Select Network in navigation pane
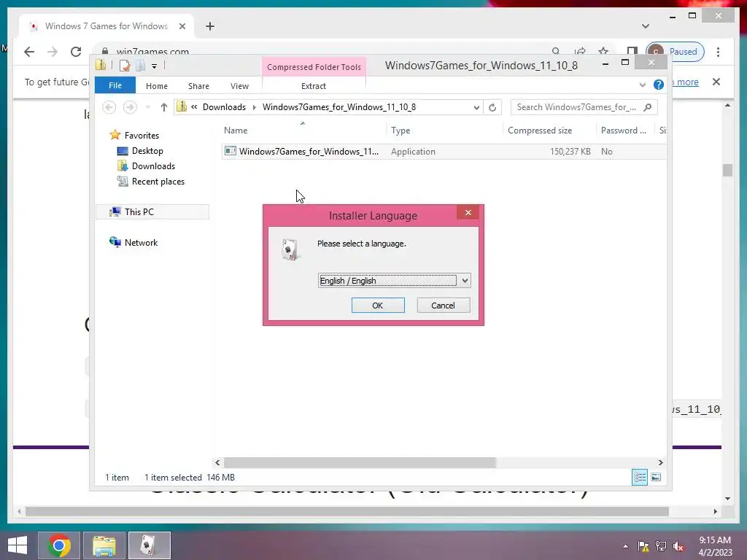Image resolution: width=747 pixels, height=560 pixels. pyautogui.click(x=141, y=242)
